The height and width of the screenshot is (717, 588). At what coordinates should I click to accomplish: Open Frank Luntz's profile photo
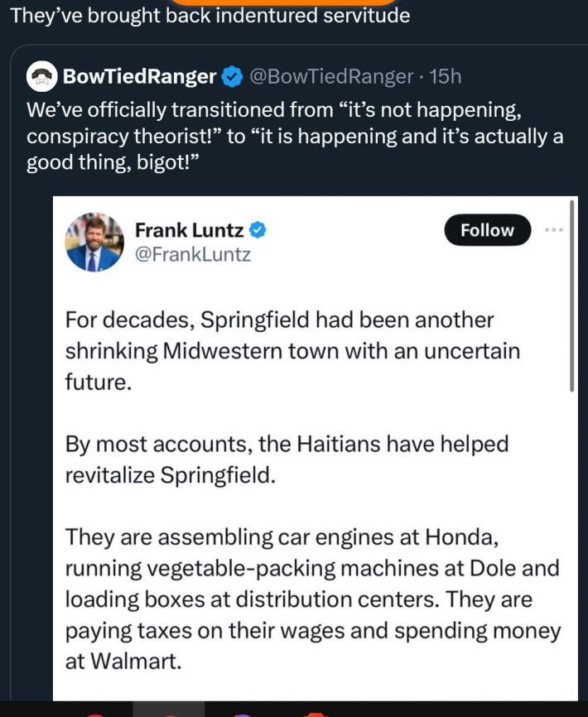click(93, 242)
